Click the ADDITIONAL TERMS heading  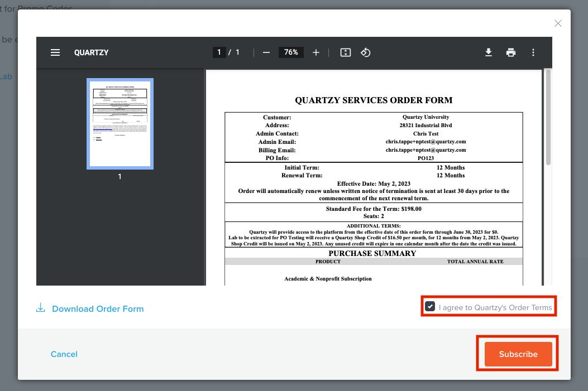pyautogui.click(x=374, y=226)
